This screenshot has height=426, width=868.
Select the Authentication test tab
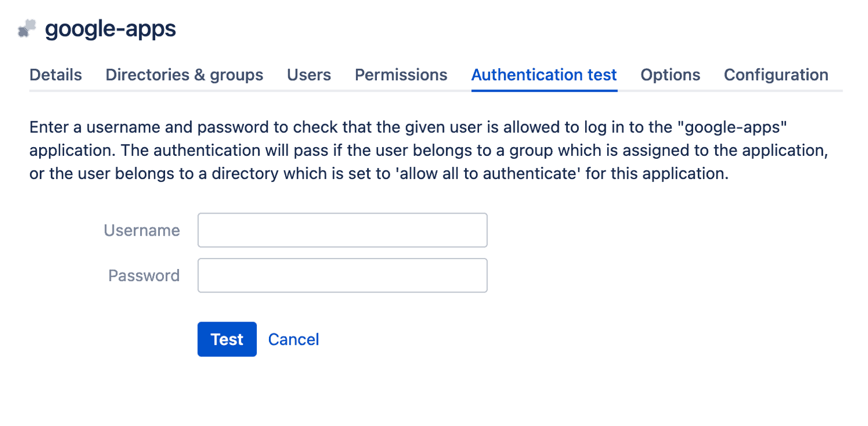(544, 75)
